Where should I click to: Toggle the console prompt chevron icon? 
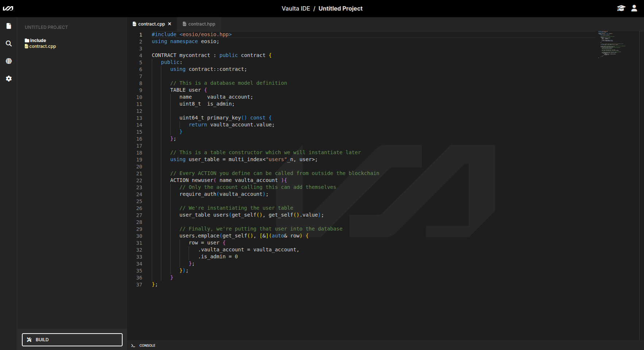tap(133, 345)
